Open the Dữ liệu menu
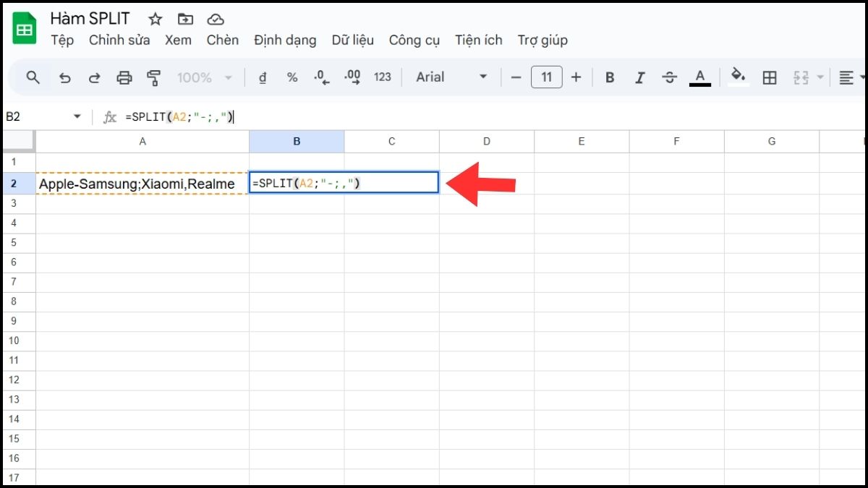Screen dimensions: 868x488 (353, 40)
